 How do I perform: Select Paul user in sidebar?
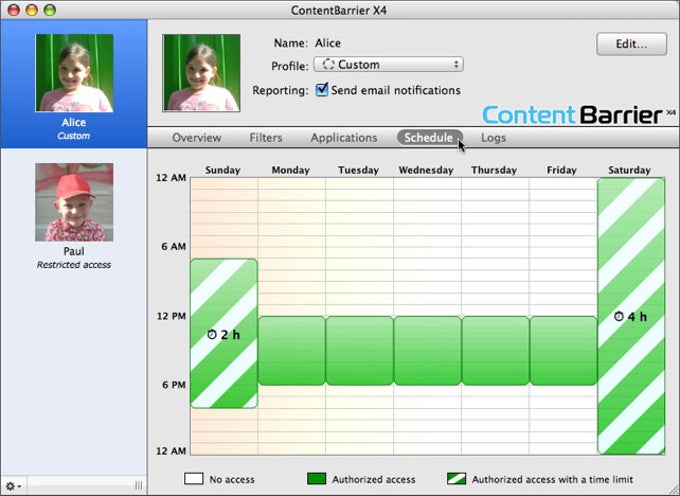coord(74,215)
